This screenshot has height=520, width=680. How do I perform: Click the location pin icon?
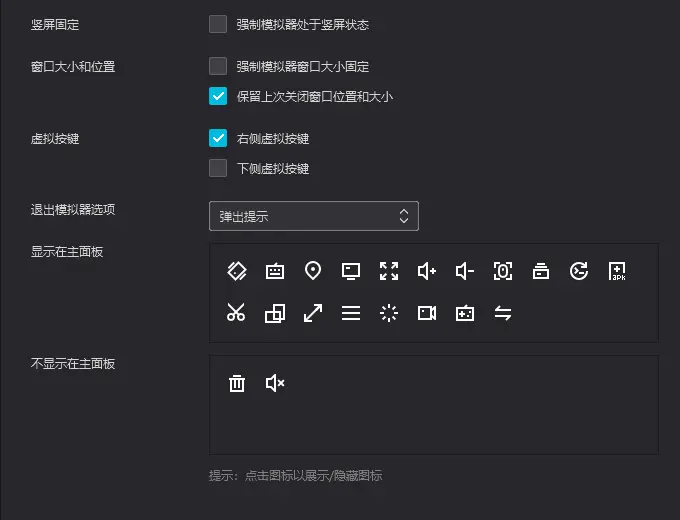coord(313,271)
